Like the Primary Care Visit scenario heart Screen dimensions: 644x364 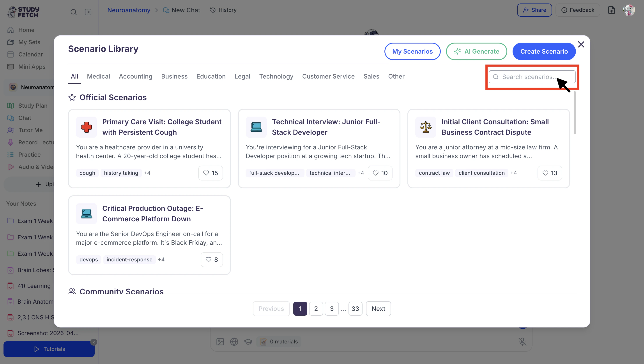(x=210, y=173)
